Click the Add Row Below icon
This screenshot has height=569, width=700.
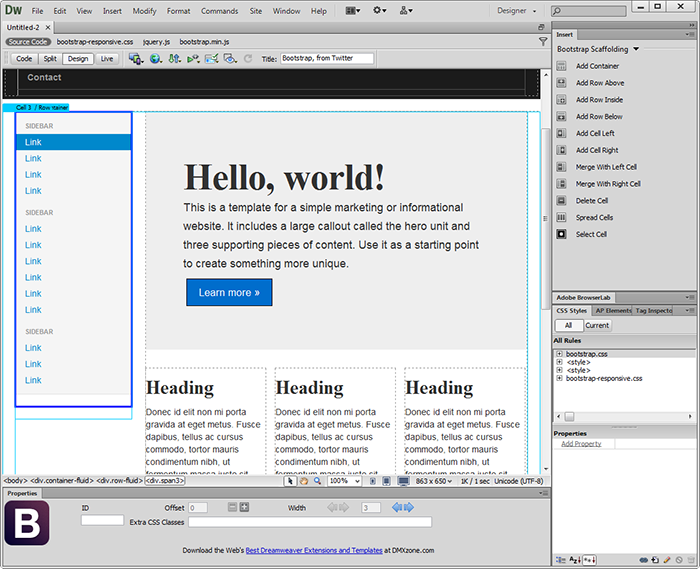pyautogui.click(x=561, y=116)
